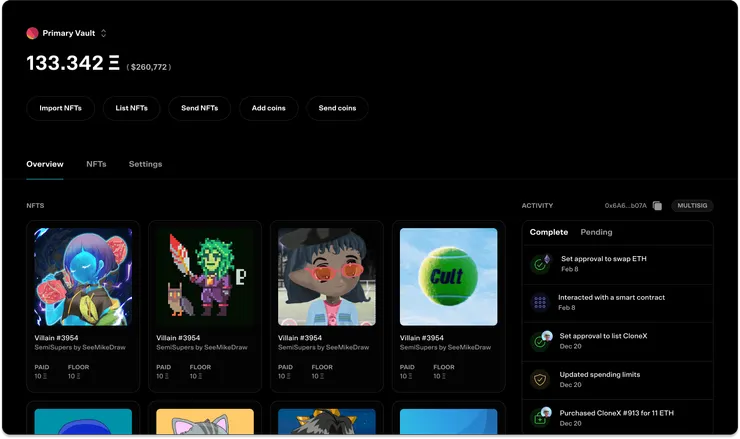Open the blue anime character NFT thumbnail
The height and width of the screenshot is (439, 740).
click(83, 277)
